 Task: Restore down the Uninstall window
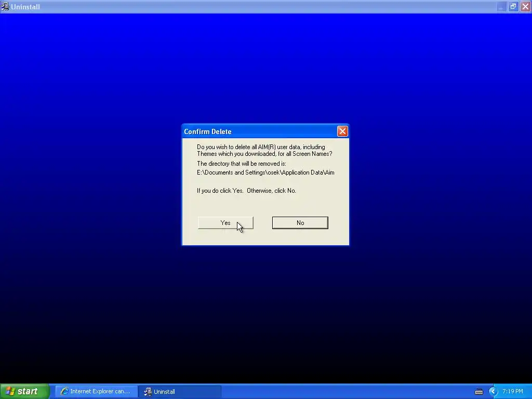(x=513, y=6)
